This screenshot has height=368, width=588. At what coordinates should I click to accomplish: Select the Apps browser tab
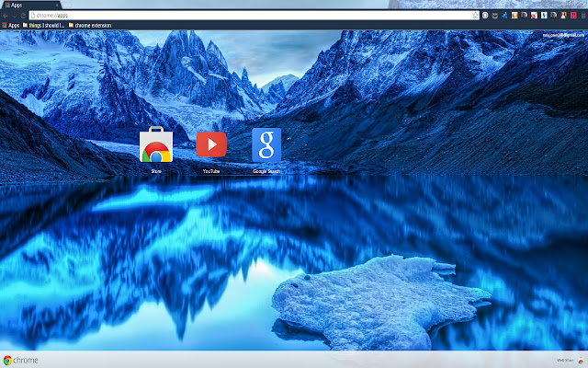[30, 6]
